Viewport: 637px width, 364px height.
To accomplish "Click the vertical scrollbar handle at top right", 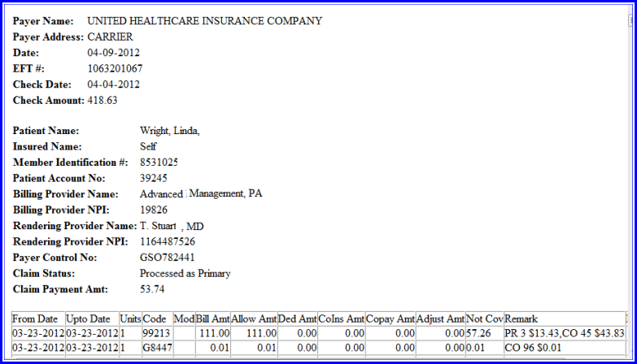I will [630, 20].
